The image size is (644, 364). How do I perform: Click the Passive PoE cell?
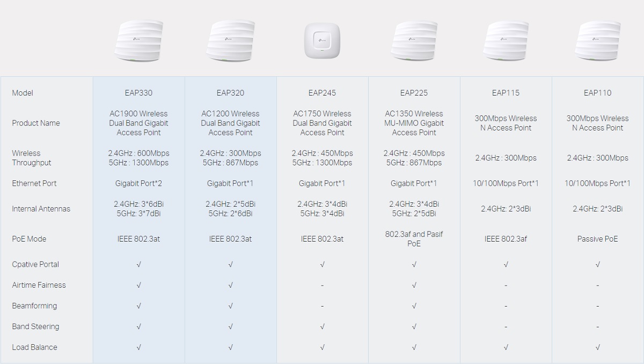pyautogui.click(x=597, y=239)
